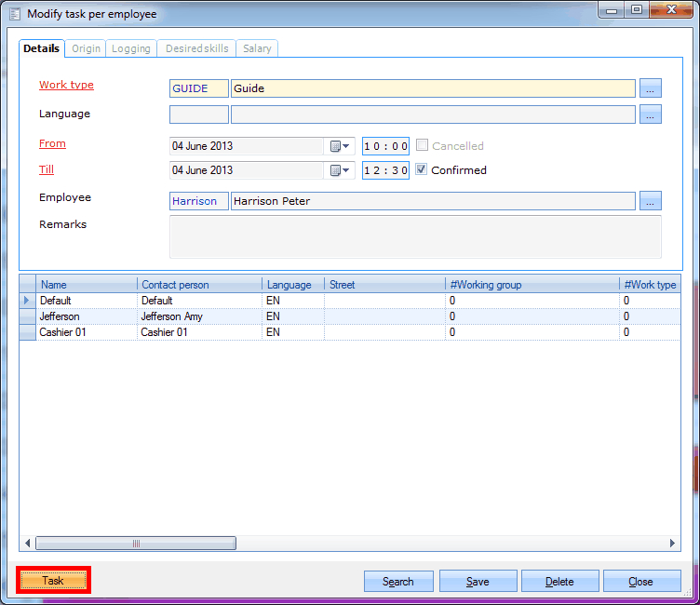Select the Default row name cell
The image size is (700, 605).
coord(87,301)
